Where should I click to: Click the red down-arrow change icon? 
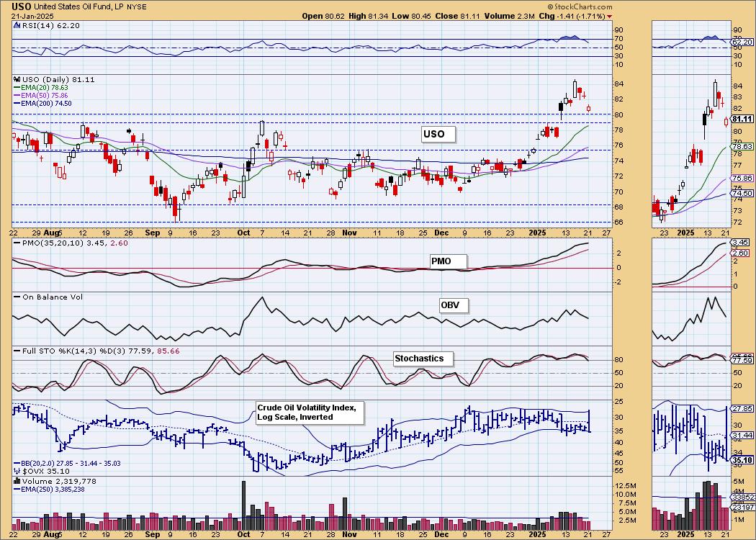click(x=610, y=17)
